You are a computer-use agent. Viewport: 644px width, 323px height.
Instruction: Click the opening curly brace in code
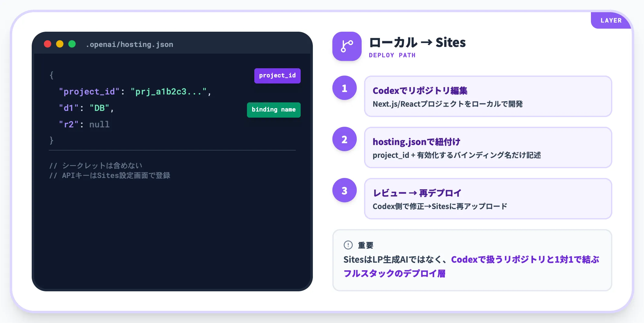pos(52,75)
